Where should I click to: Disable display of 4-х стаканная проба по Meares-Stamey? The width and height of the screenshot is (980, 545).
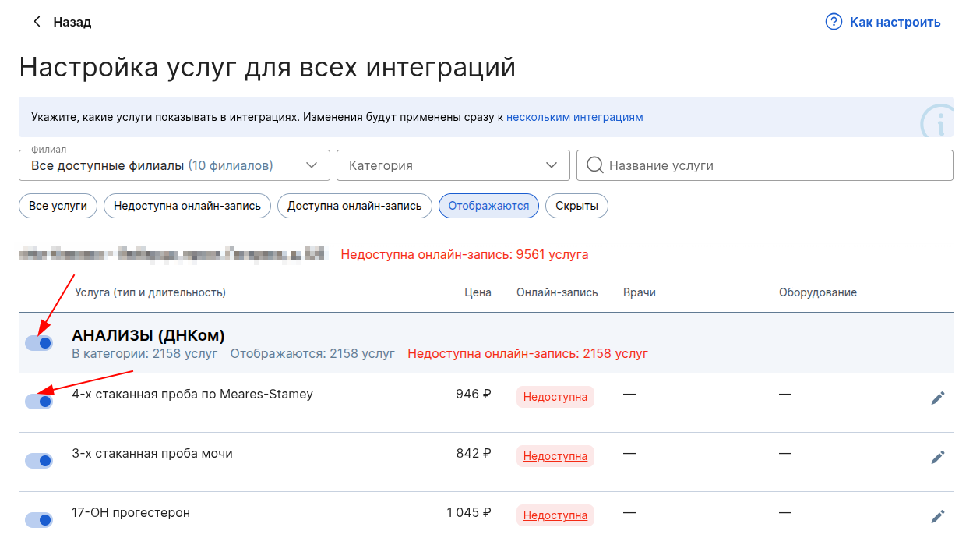coord(39,401)
